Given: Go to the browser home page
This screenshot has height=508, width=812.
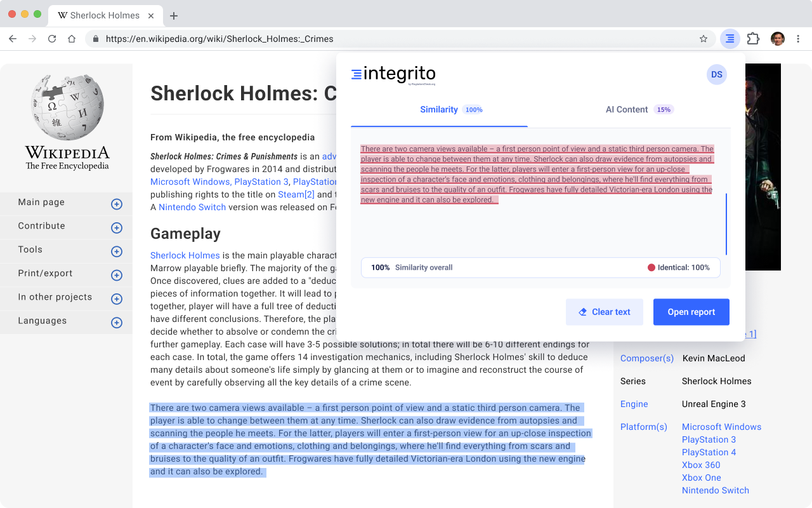Looking at the screenshot, I should [72, 39].
